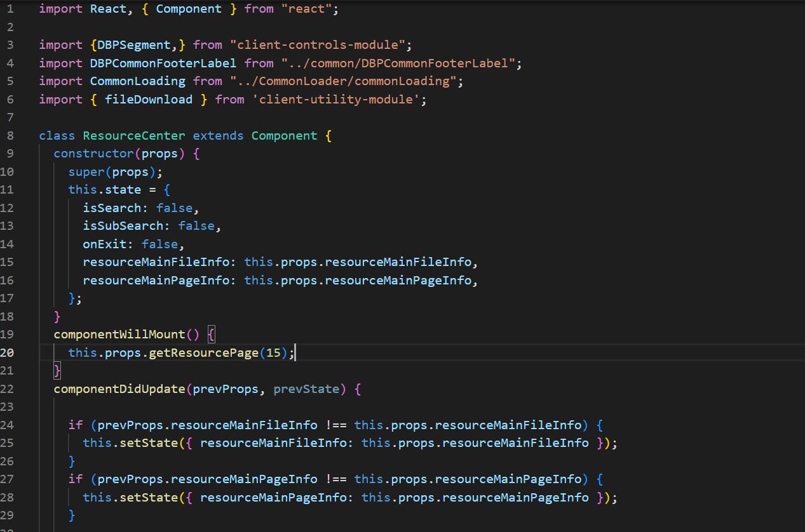The height and width of the screenshot is (532, 805).
Task: Click line number 29 in the gutter
Action: pos(8,515)
